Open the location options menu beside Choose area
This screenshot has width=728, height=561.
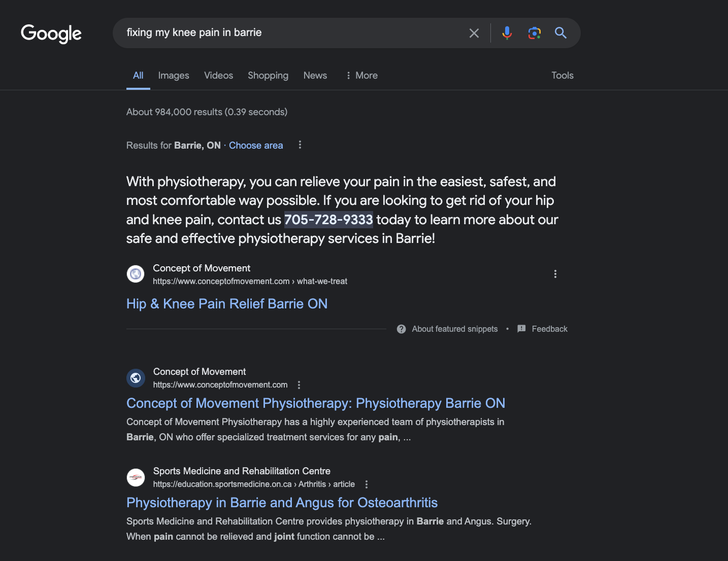pos(300,145)
